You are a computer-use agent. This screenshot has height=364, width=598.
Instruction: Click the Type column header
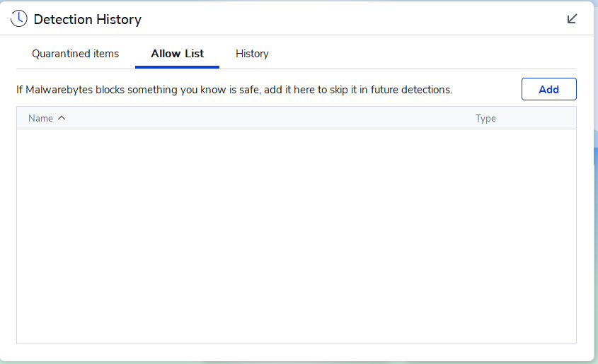[x=485, y=118]
